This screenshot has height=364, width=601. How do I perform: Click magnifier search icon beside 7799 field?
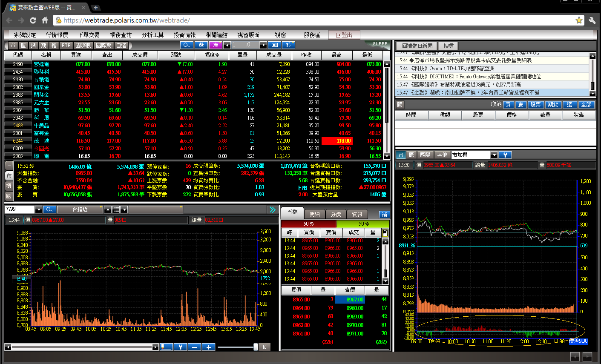pos(50,209)
